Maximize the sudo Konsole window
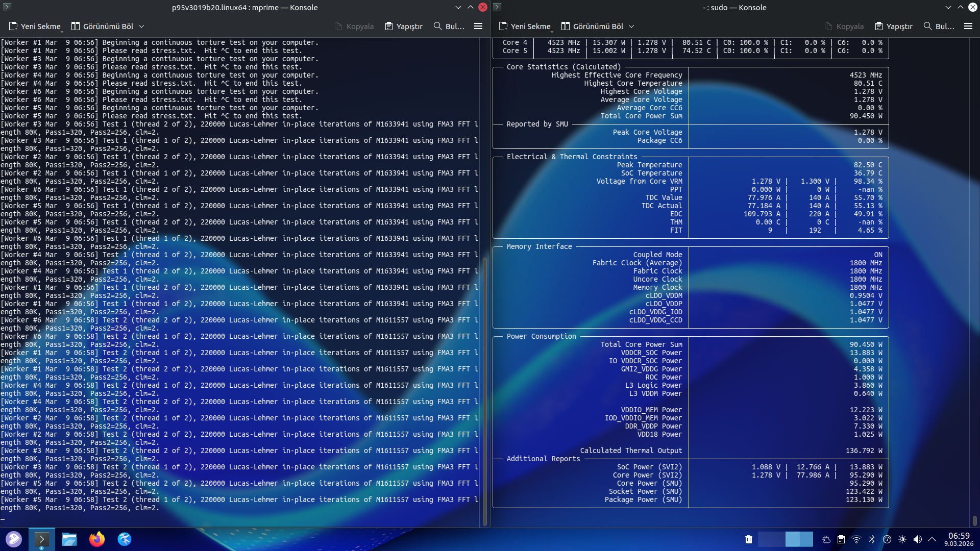 point(960,7)
